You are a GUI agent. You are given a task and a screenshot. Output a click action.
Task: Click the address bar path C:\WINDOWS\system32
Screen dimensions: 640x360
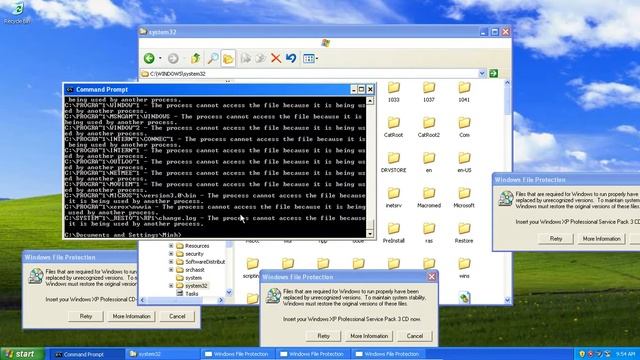pos(178,74)
